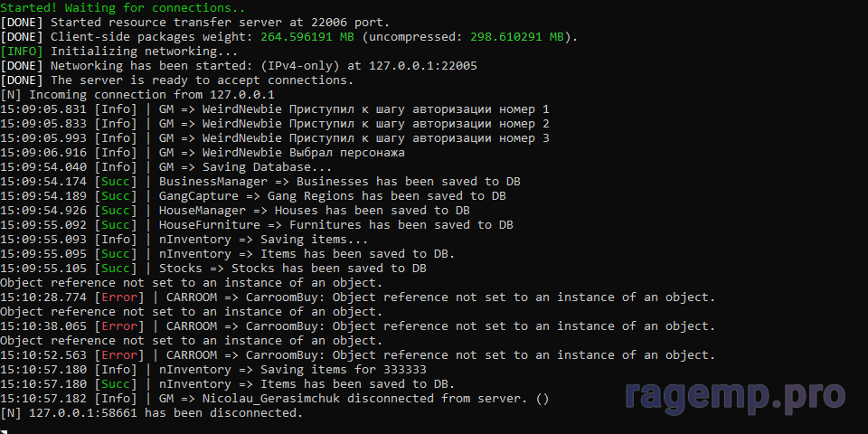The image size is (868, 434).
Task: Click the "Started! Waiting for connections.." line
Action: 110,7
